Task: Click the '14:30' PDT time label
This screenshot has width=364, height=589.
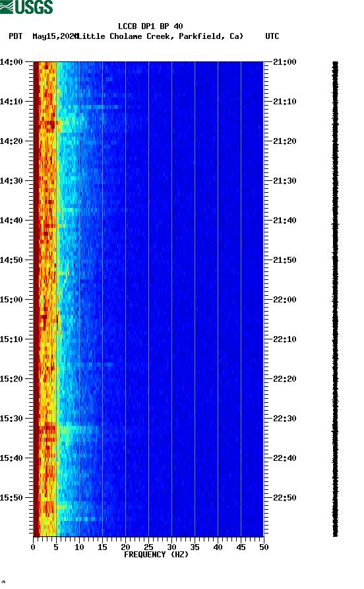Action: coord(11,181)
